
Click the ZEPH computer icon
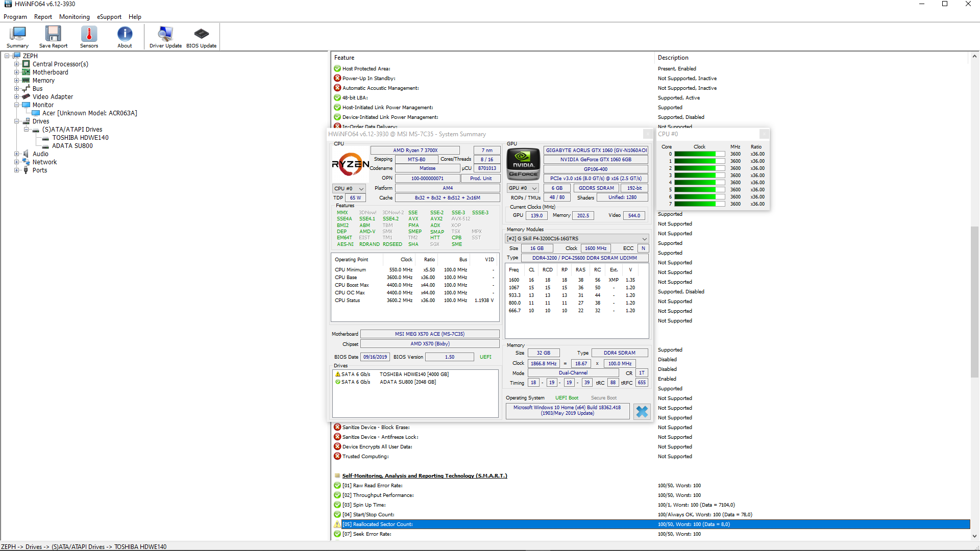[16, 56]
